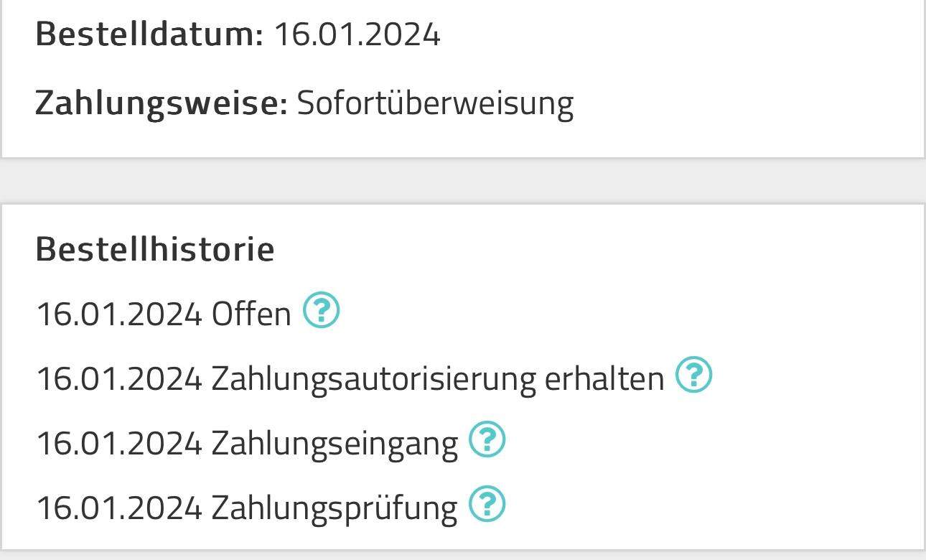Open the help icon next to Offen
This screenshot has width=926, height=560.
pos(321,311)
